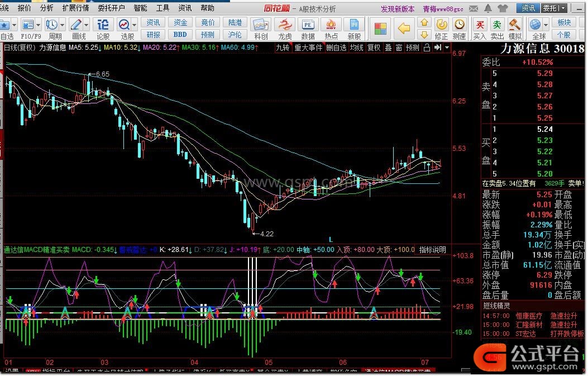
Task: Open the mail envelope icon in title bar
Action: 474,8
